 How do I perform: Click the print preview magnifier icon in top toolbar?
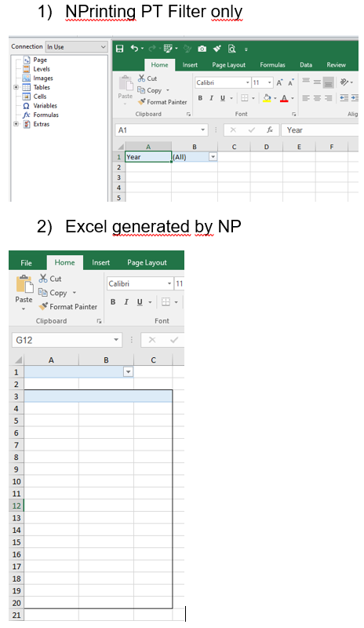[232, 49]
